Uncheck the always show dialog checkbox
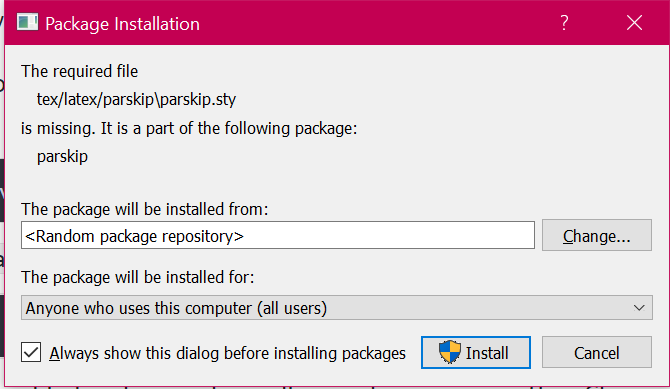The height and width of the screenshot is (389, 670). (31, 353)
